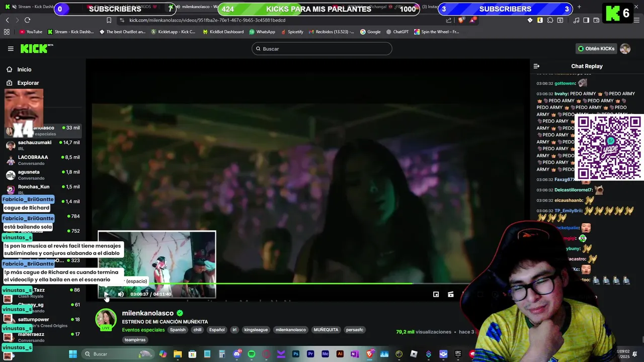Open Photoshop from taskbar

(296, 354)
